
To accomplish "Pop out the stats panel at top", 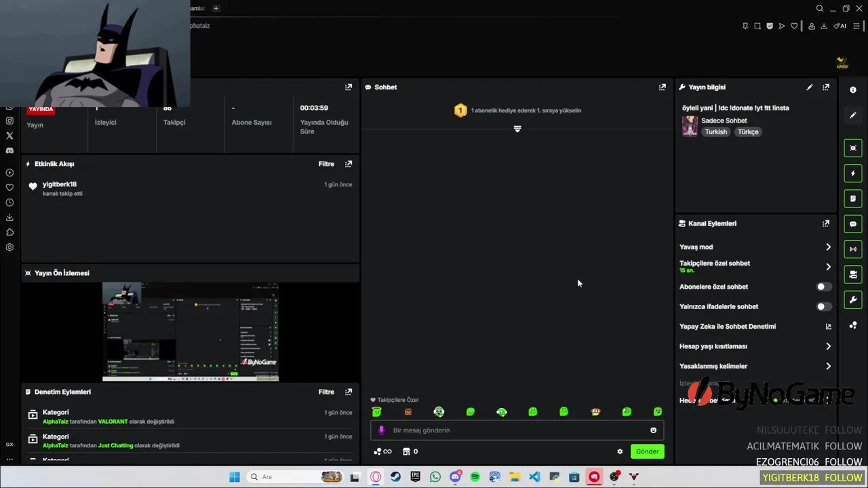I will pyautogui.click(x=349, y=87).
